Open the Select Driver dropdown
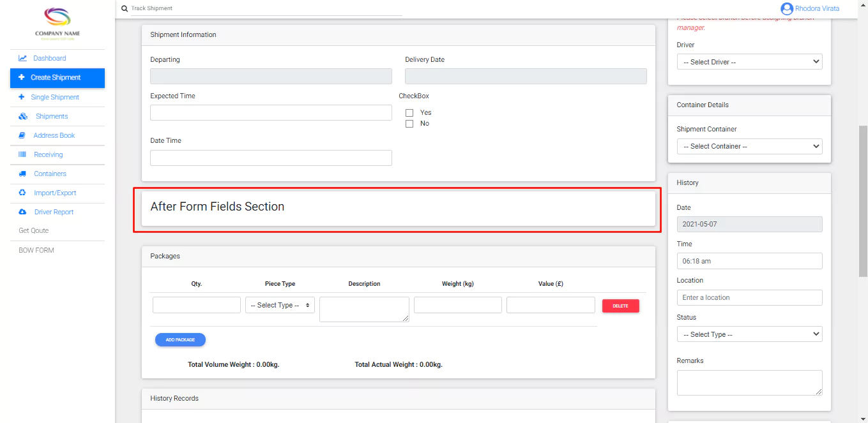The image size is (868, 423). tap(749, 62)
